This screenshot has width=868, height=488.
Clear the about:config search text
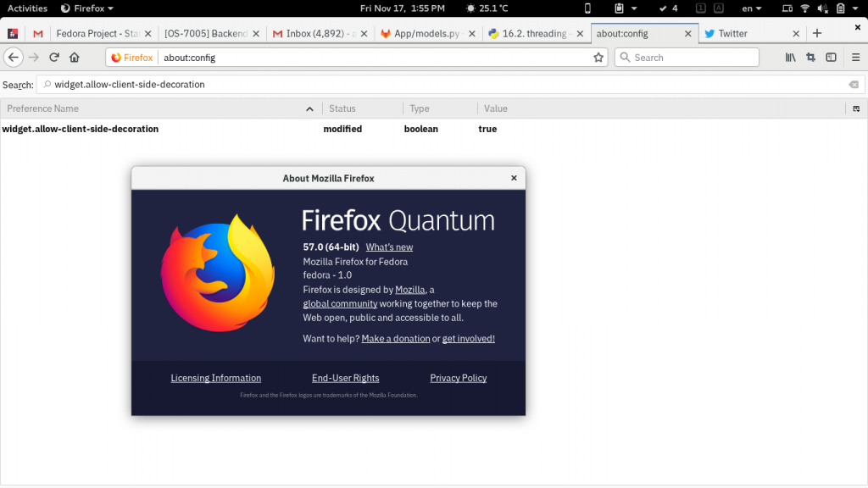click(854, 85)
